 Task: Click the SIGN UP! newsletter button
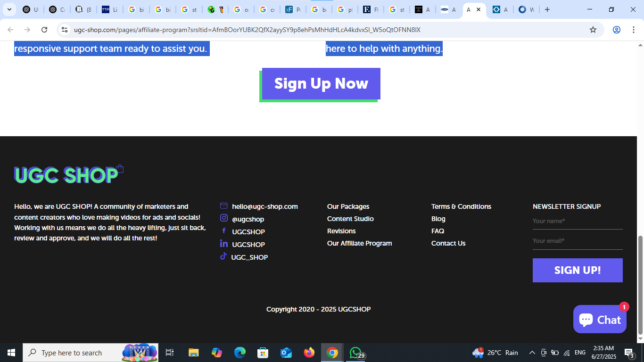(578, 270)
